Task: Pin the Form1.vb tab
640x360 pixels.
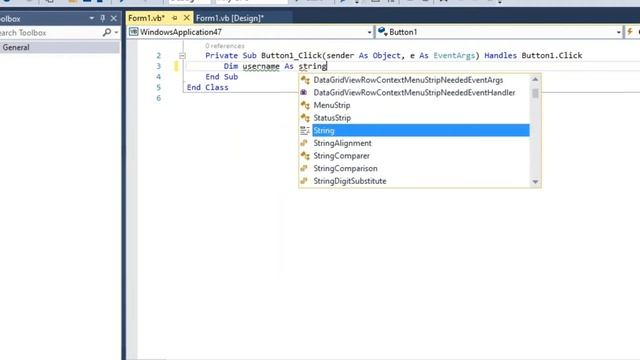Action: pyautogui.click(x=175, y=18)
